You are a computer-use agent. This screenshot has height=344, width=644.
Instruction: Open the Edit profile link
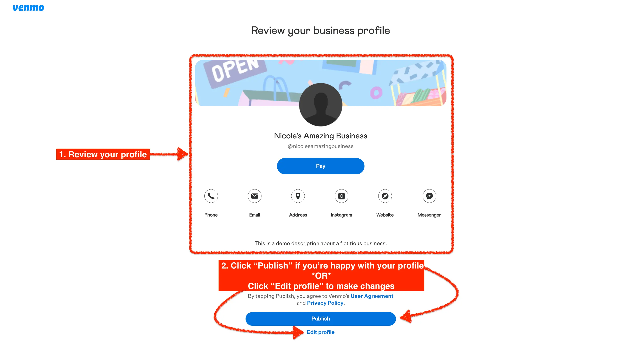point(321,332)
